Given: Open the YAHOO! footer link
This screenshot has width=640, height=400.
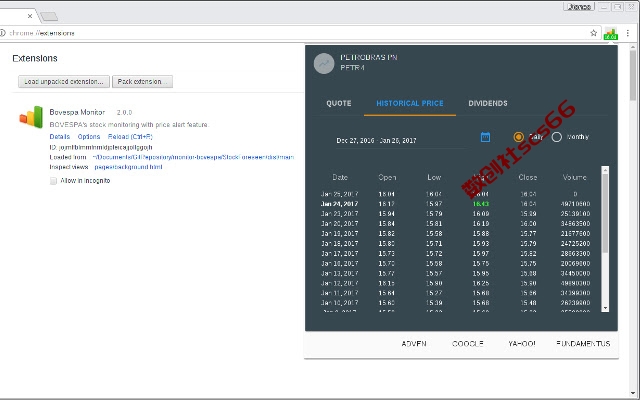Looking at the screenshot, I should point(522,344).
